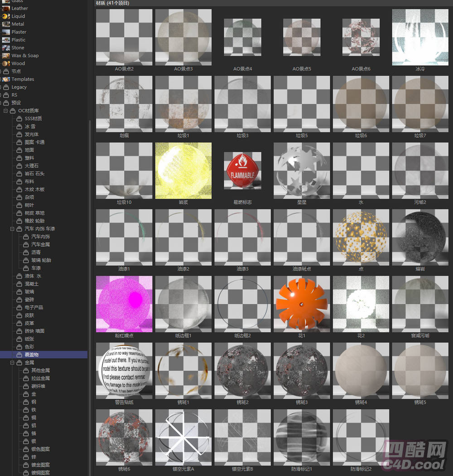Select the 发光体 folder in tree
453x476 pixels.
tap(31, 134)
